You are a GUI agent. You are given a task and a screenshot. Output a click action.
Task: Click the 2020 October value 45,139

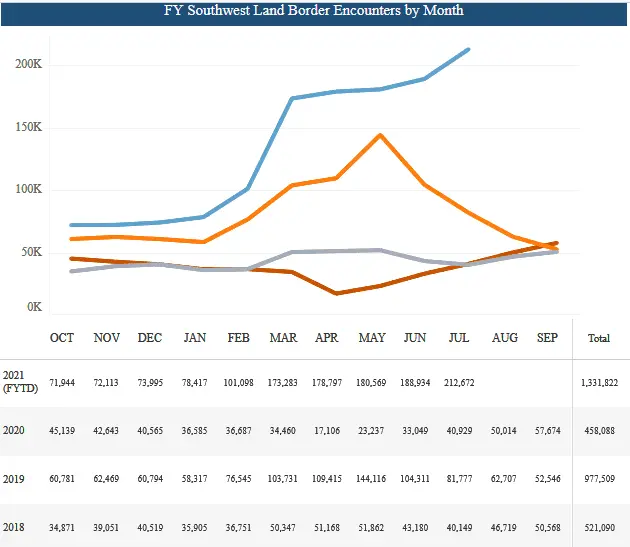pos(62,431)
